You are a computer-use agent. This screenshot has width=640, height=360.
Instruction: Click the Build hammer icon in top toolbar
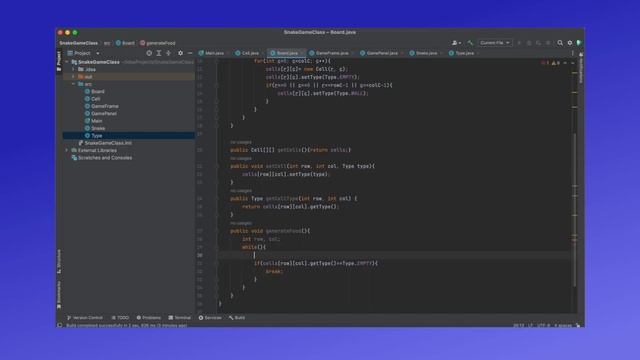click(470, 43)
